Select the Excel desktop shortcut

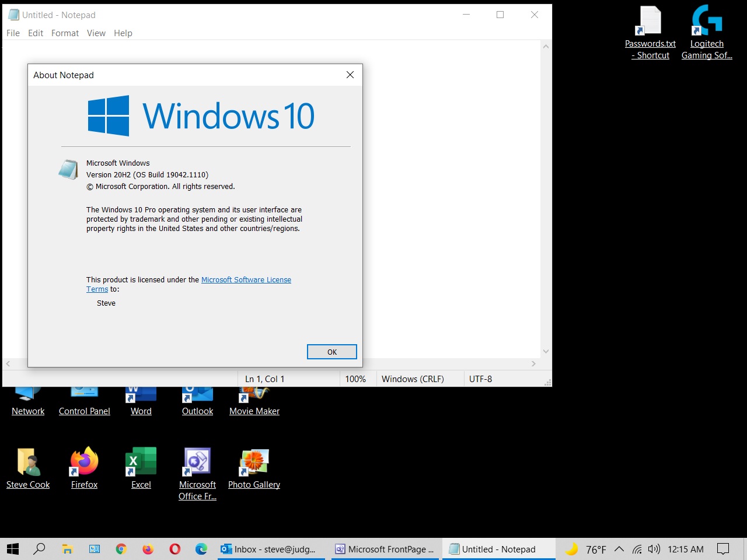[x=141, y=462]
